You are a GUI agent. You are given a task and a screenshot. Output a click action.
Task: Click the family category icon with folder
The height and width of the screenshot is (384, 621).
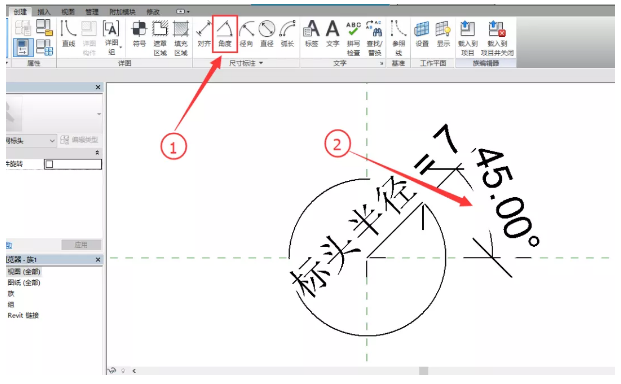(x=44, y=27)
